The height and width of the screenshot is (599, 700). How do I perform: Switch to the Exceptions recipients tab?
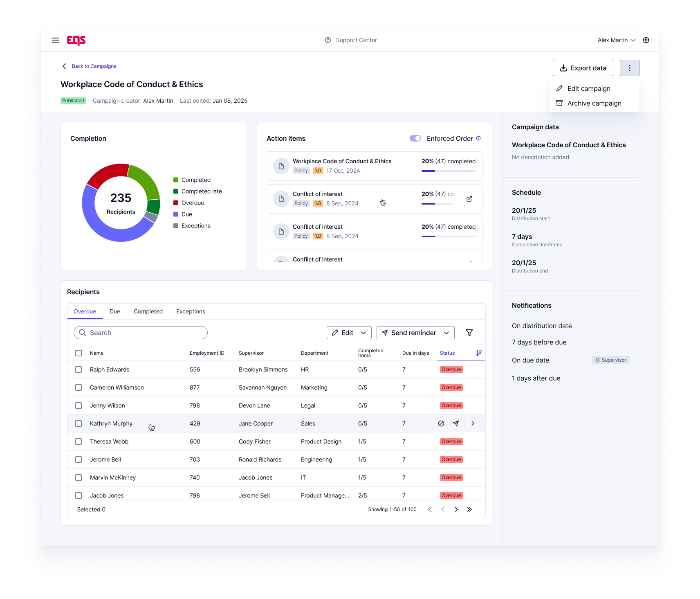pyautogui.click(x=191, y=311)
